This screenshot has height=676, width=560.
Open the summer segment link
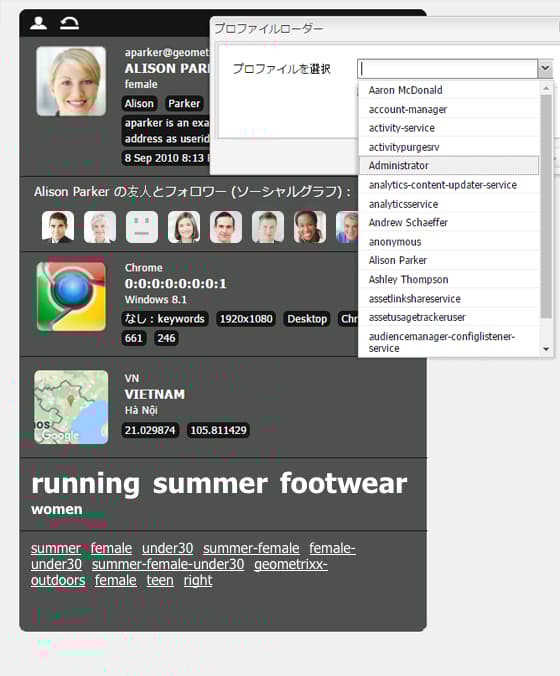56,548
